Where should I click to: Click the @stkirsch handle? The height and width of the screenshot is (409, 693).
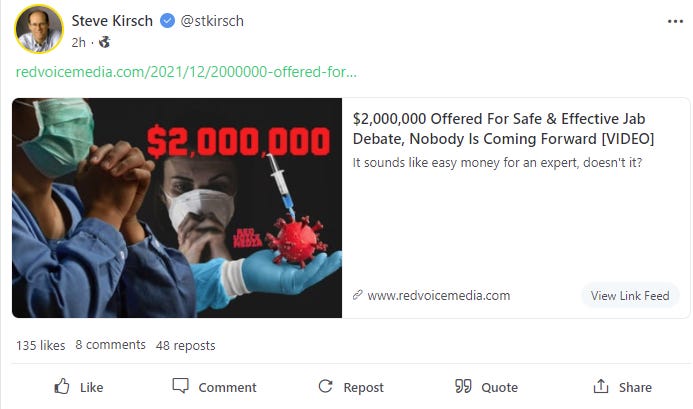point(212,21)
